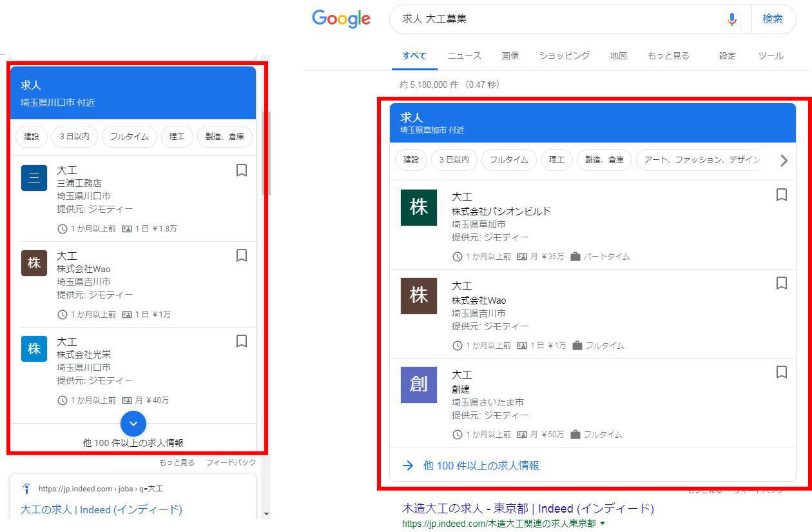Click the 創建 purple company logo
The height and width of the screenshot is (532, 812).
click(x=419, y=385)
